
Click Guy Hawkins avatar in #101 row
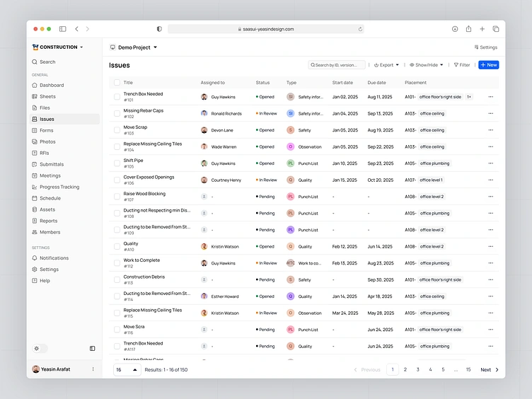coord(204,97)
